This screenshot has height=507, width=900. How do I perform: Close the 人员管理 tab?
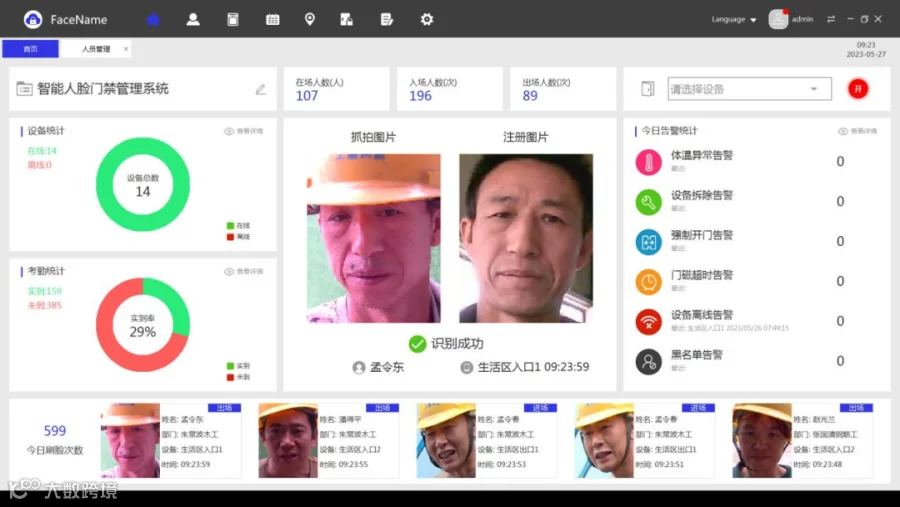click(126, 49)
